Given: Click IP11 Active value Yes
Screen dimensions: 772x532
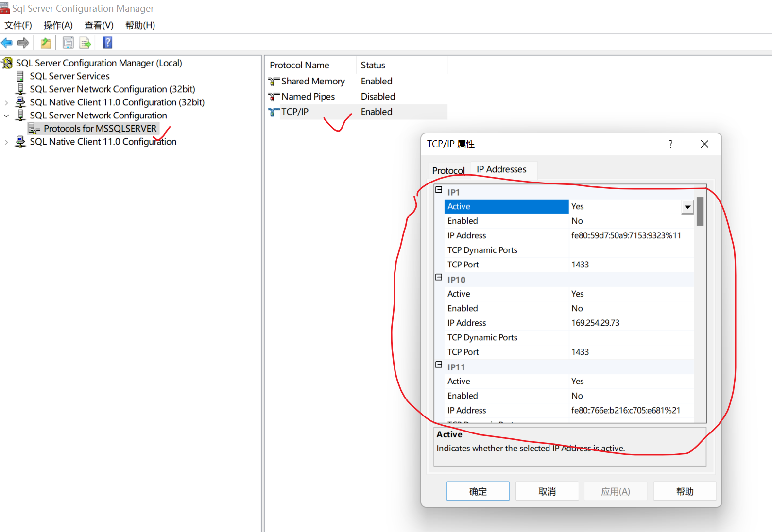Looking at the screenshot, I should pos(631,381).
